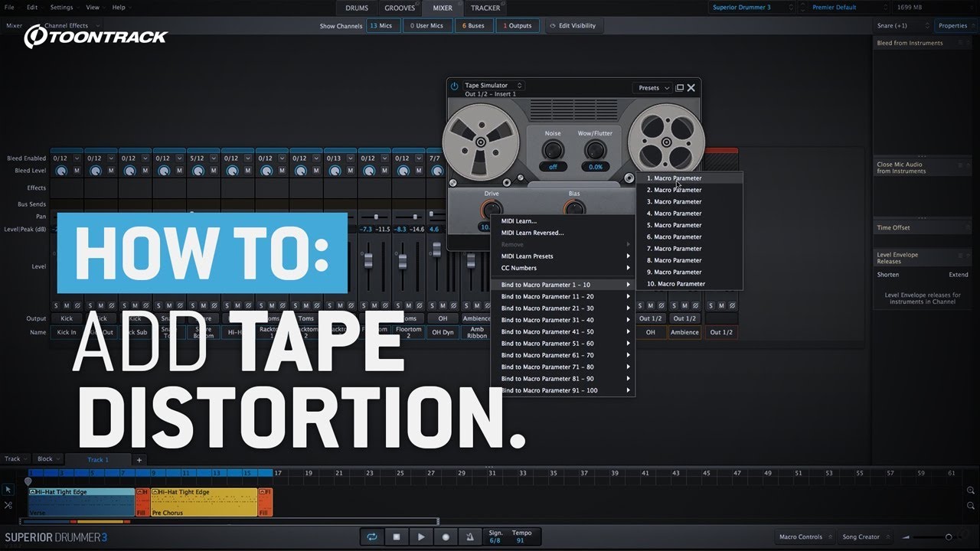The image size is (980, 551).
Task: Solo the Amb Ribbon channel
Action: [466, 305]
